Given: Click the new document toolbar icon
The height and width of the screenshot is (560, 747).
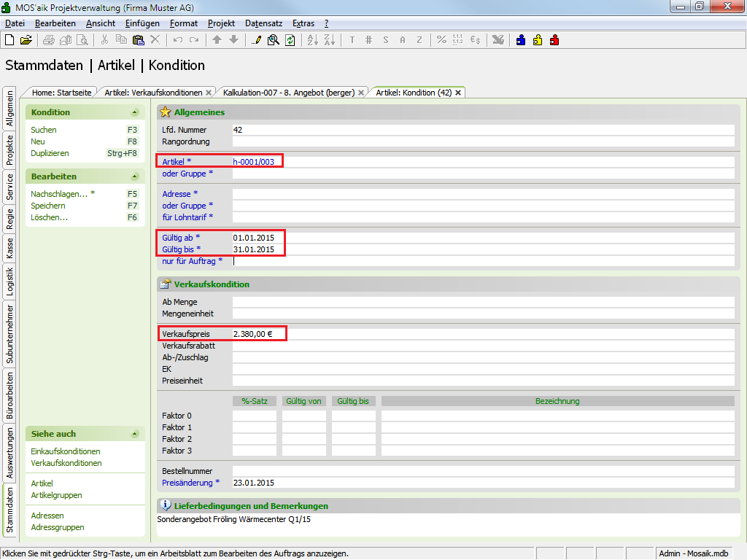Looking at the screenshot, I should click(x=9, y=40).
